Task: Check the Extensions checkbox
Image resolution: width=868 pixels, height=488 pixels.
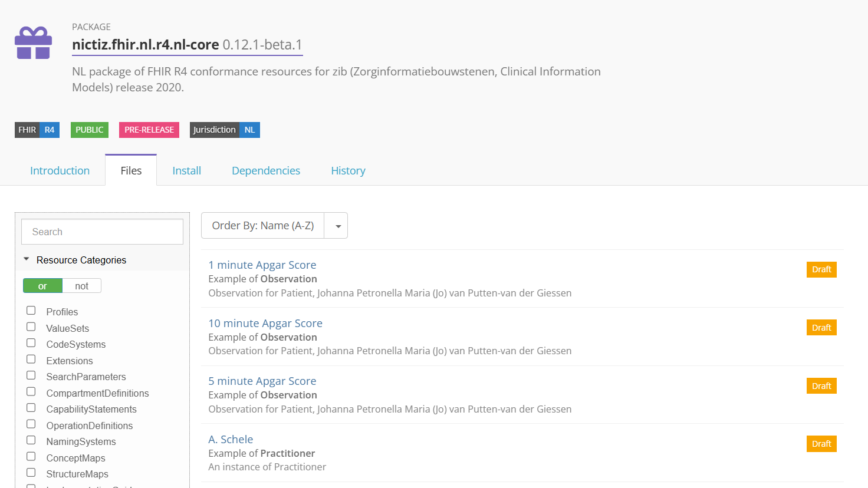Action: click(31, 359)
